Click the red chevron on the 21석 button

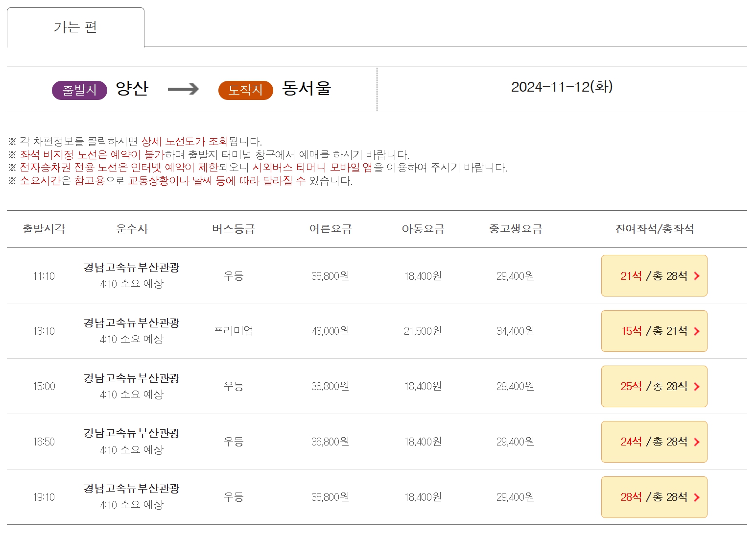(697, 276)
